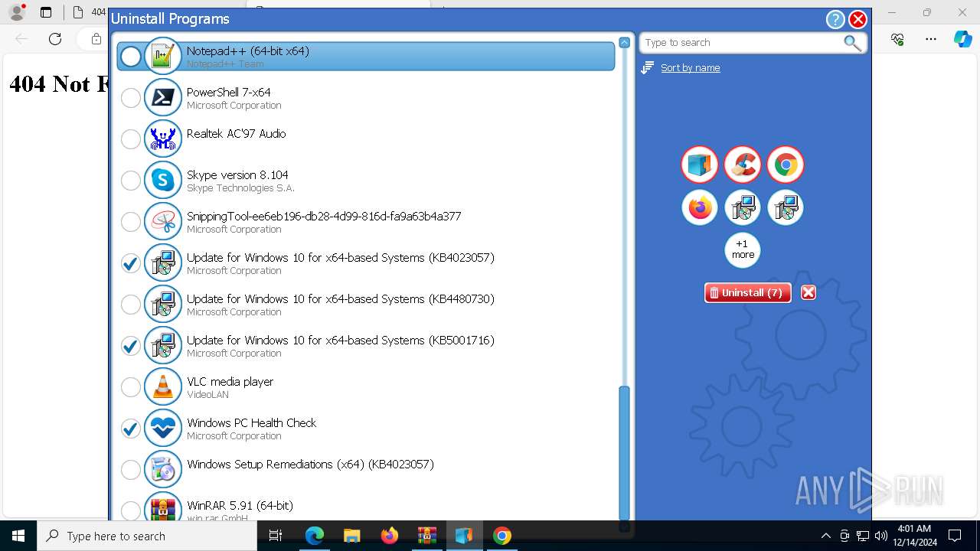Click the SnippingTool scissors icon

[x=163, y=222]
